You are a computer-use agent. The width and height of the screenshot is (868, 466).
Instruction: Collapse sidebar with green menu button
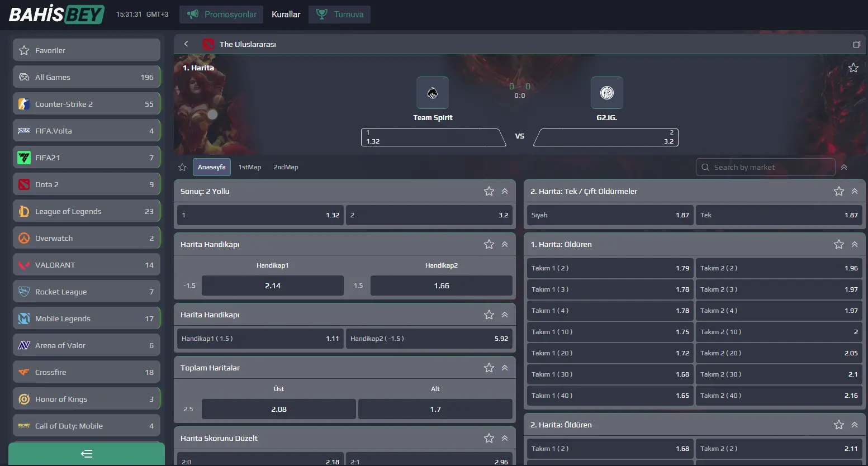pos(87,454)
